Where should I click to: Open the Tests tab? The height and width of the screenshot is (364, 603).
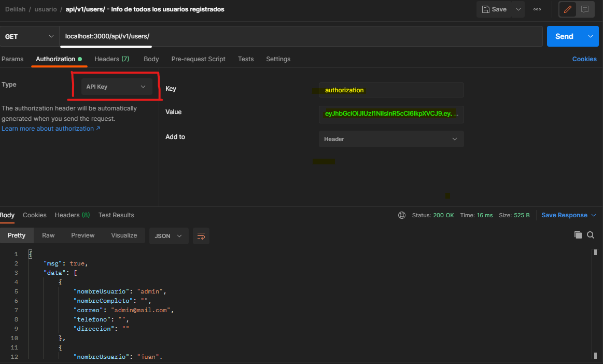point(246,59)
